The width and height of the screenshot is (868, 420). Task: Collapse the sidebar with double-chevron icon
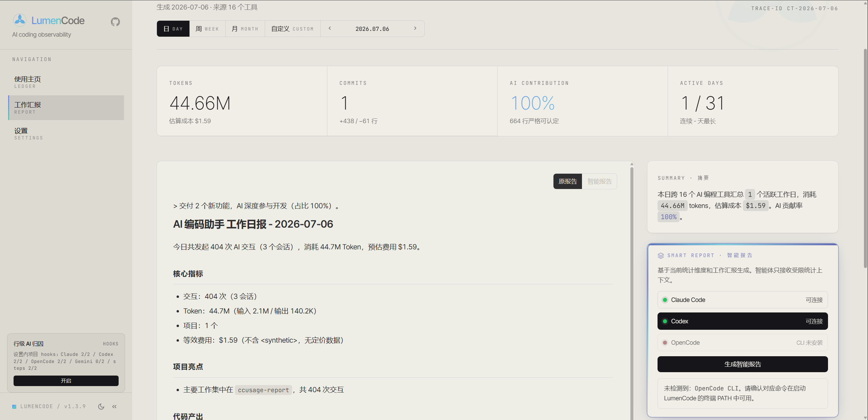pos(115,406)
